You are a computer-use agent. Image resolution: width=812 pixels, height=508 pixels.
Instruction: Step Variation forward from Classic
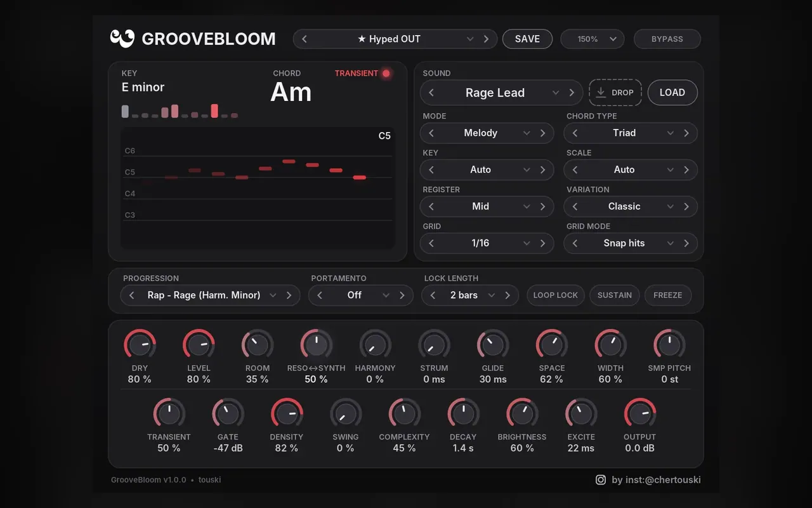click(686, 206)
